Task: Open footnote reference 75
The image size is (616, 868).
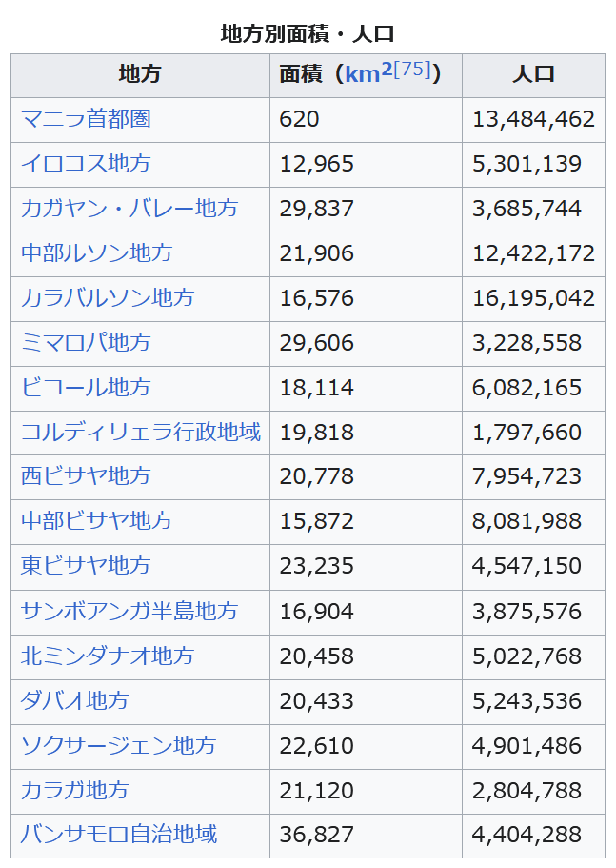Action: [x=412, y=70]
